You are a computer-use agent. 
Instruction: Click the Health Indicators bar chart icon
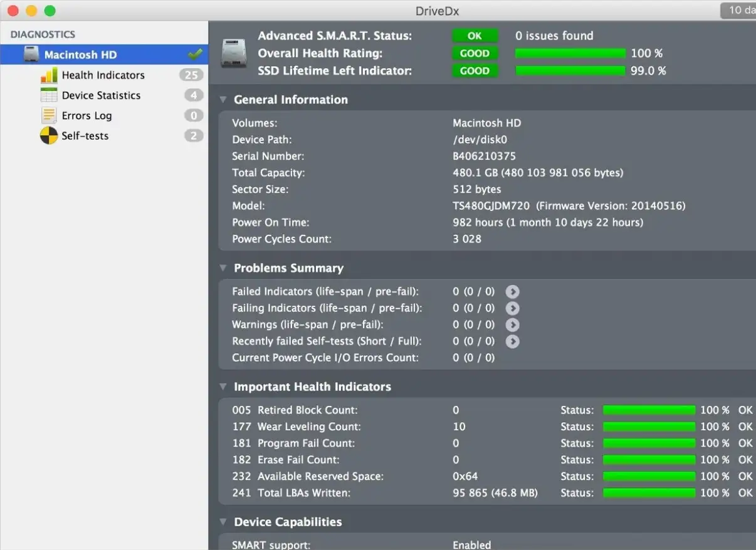[x=49, y=75]
